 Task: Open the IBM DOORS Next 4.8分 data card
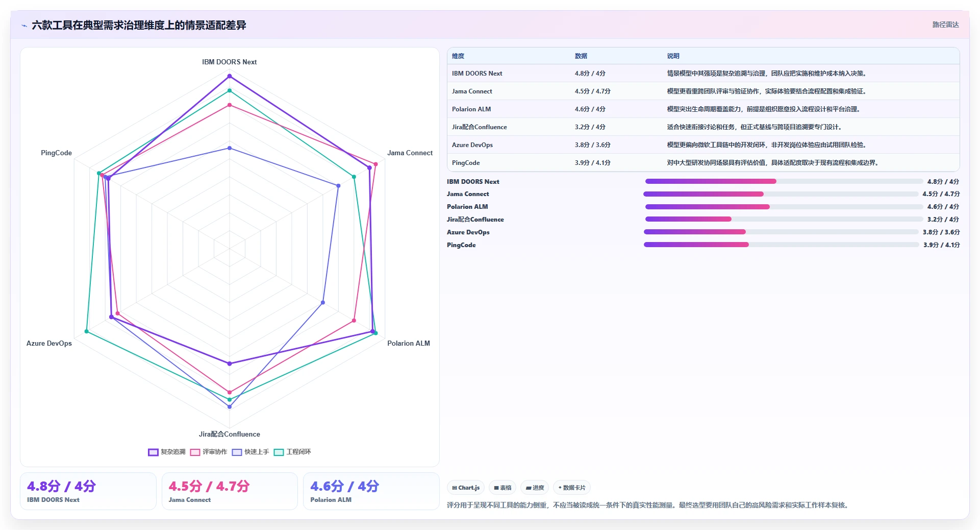88,491
